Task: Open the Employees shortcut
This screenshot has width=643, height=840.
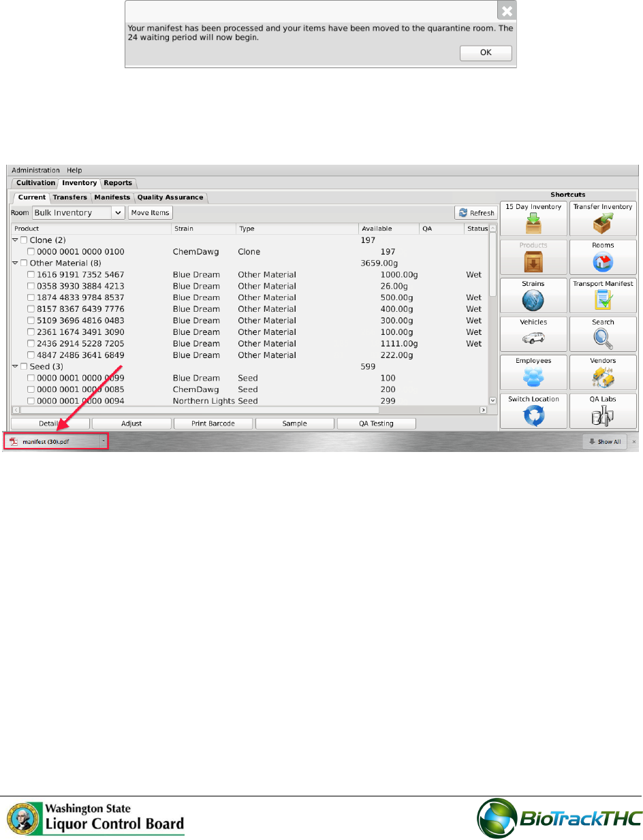Action: (x=533, y=372)
